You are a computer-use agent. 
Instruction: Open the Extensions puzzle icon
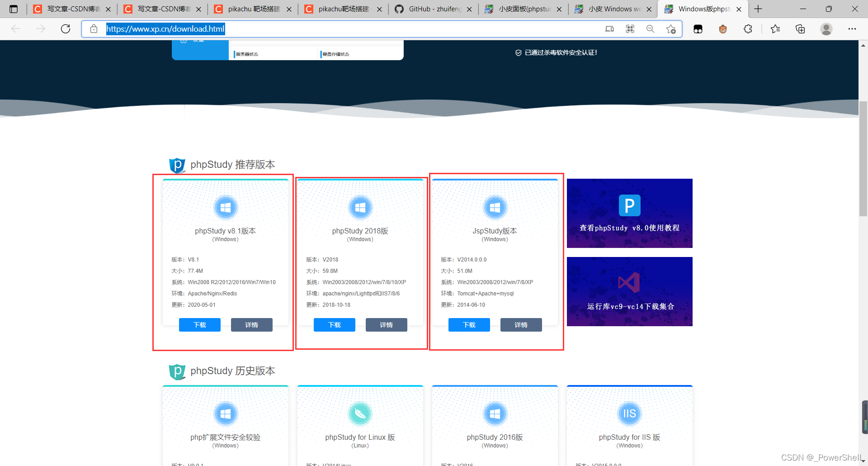tap(748, 29)
